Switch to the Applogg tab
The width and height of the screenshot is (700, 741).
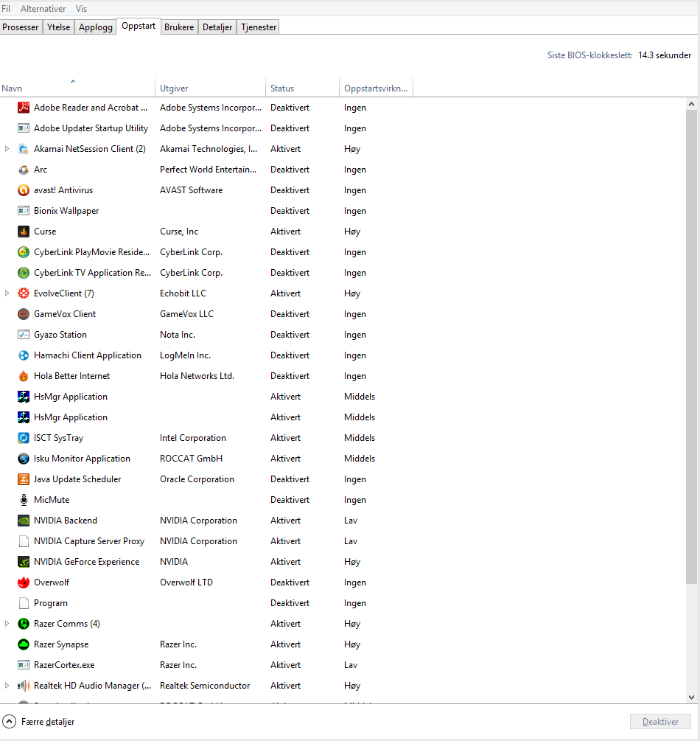95,27
